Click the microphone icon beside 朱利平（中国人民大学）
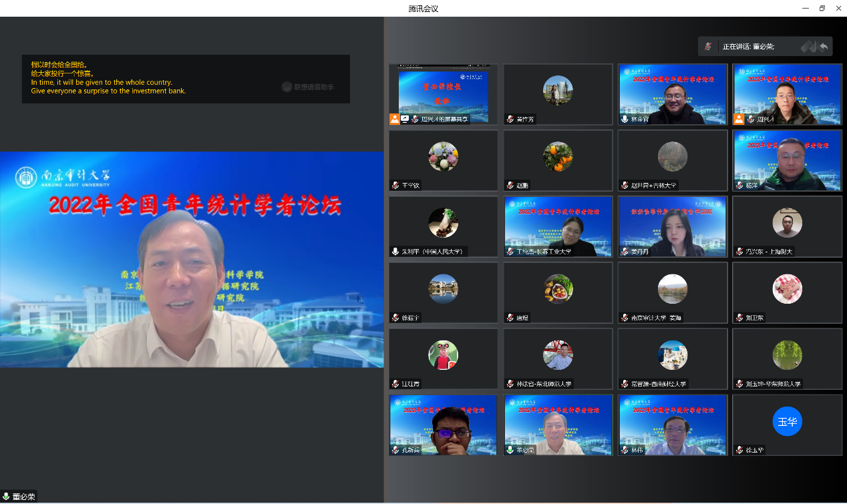This screenshot has height=504, width=847. pos(395,252)
